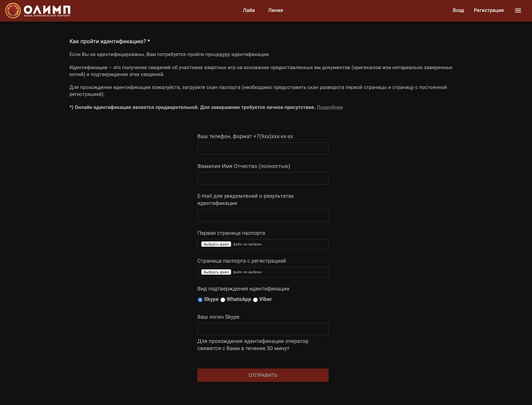Select the Skype radio button
Image resolution: width=532 pixels, height=405 pixels.
click(x=200, y=300)
